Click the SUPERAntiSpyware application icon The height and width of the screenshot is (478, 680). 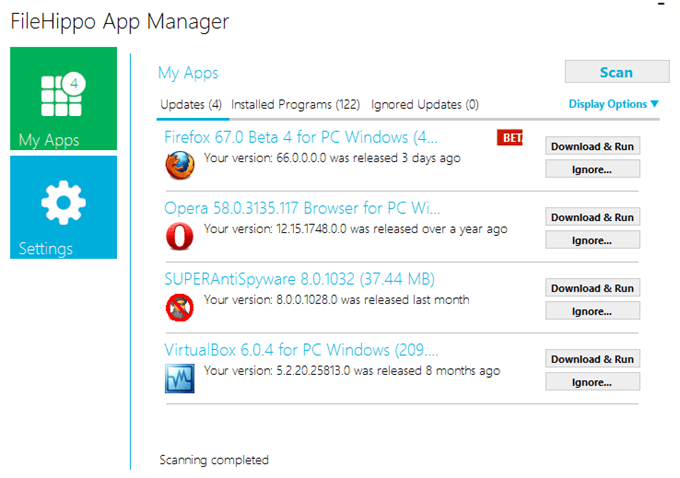[x=179, y=306]
